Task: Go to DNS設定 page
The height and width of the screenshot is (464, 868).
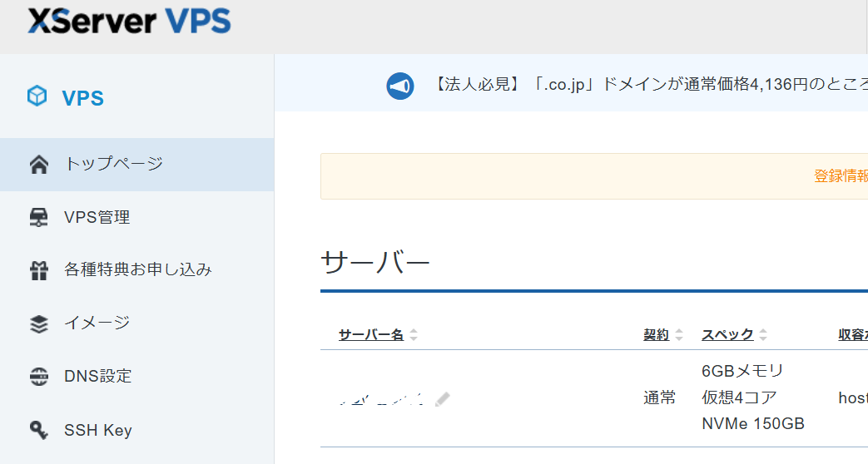Action: pos(98,377)
